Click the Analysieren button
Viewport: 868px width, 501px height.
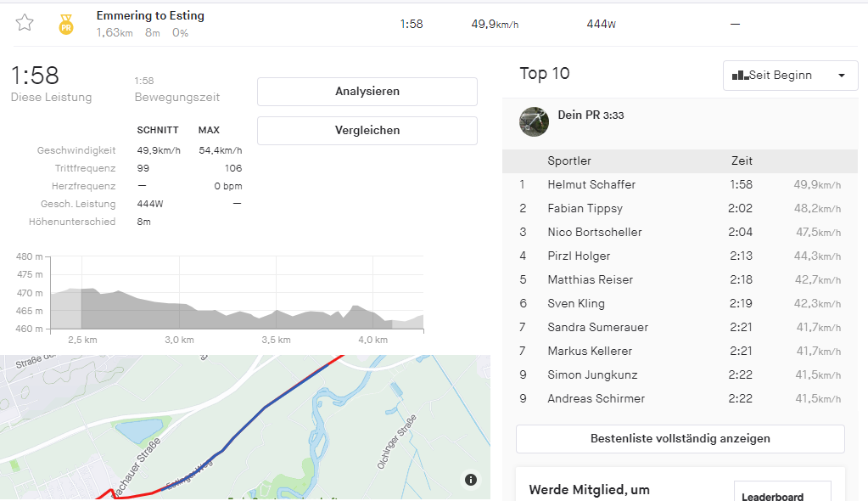point(367,92)
